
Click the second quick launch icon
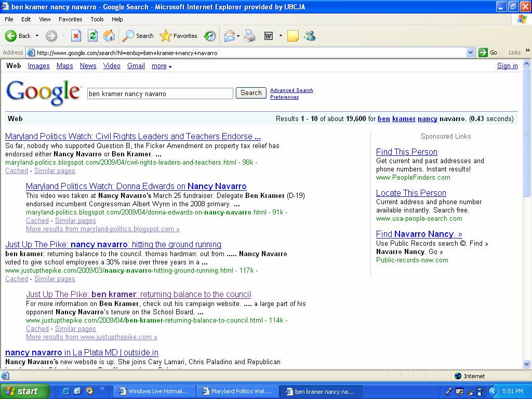(x=77, y=391)
